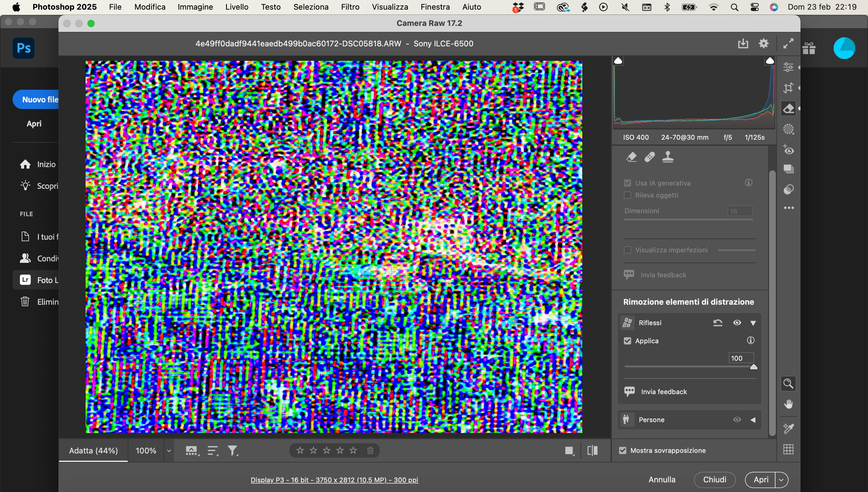Viewport: 868px width, 492px height.
Task: Toggle the grid overlay icon
Action: coord(788,450)
